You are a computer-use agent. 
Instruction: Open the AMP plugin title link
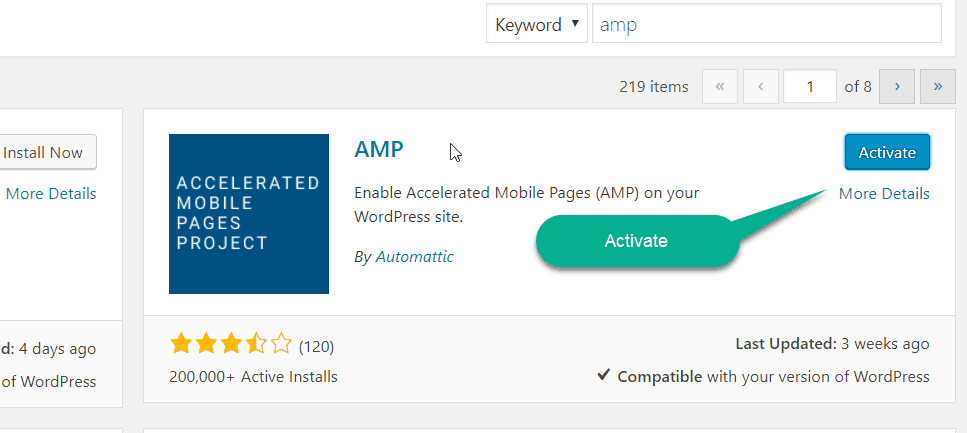[x=379, y=149]
